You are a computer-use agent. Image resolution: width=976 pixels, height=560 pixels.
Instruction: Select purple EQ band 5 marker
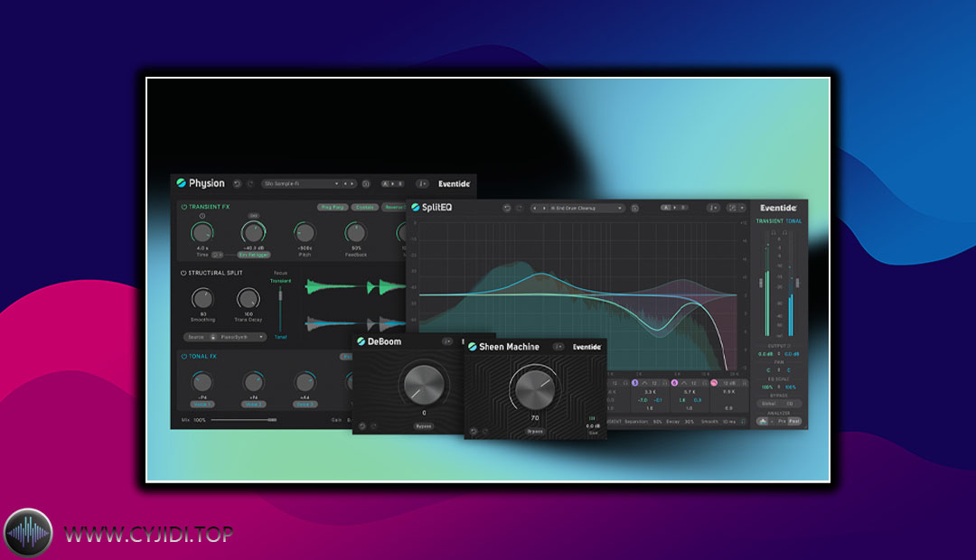pos(635,383)
